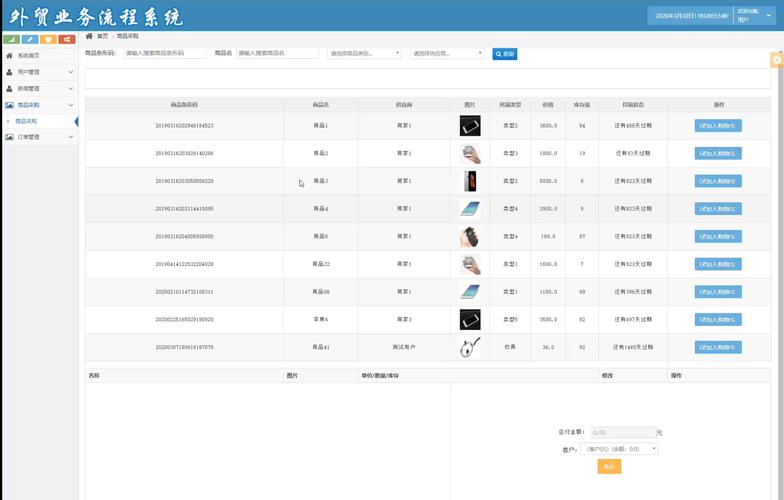The width and height of the screenshot is (784, 500).
Task: Open the product image for 商品5
Action: [470, 236]
